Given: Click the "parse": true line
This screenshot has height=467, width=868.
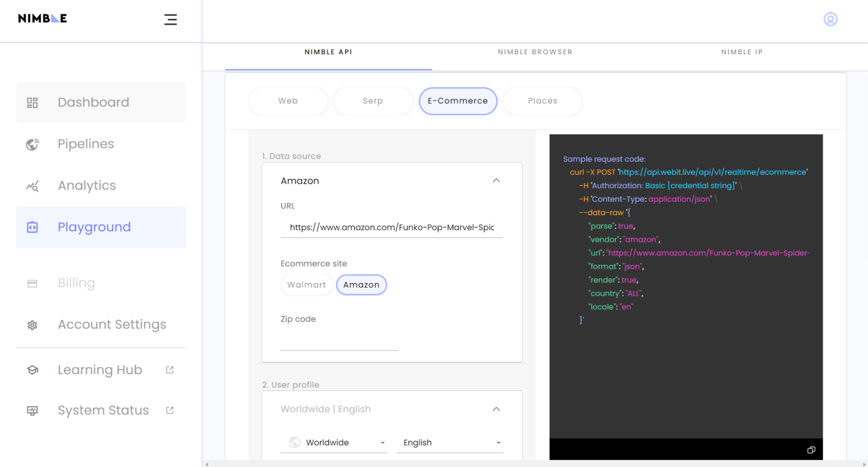Looking at the screenshot, I should point(612,226).
